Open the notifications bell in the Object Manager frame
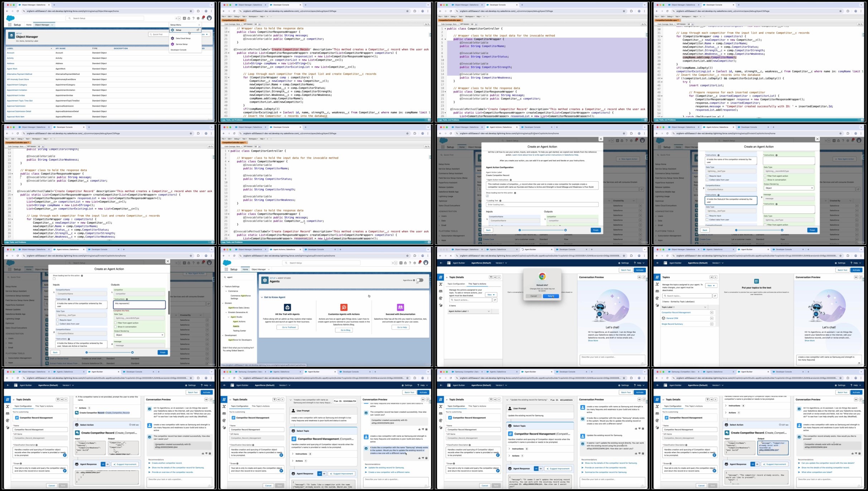The image size is (868, 491). (203, 18)
